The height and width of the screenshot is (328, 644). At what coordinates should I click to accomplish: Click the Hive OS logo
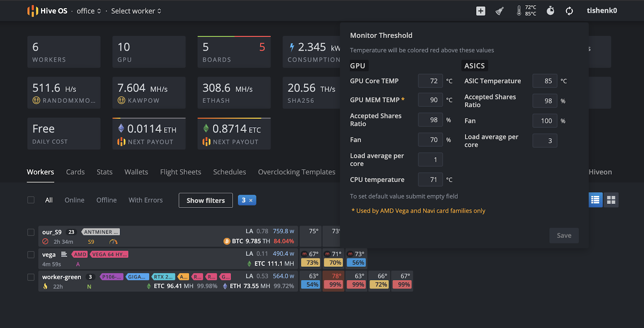coord(47,11)
